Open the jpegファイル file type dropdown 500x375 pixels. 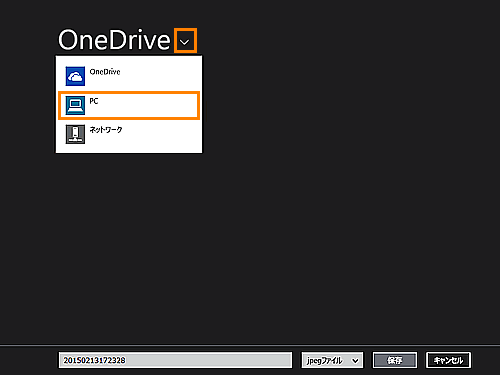[x=332, y=360]
